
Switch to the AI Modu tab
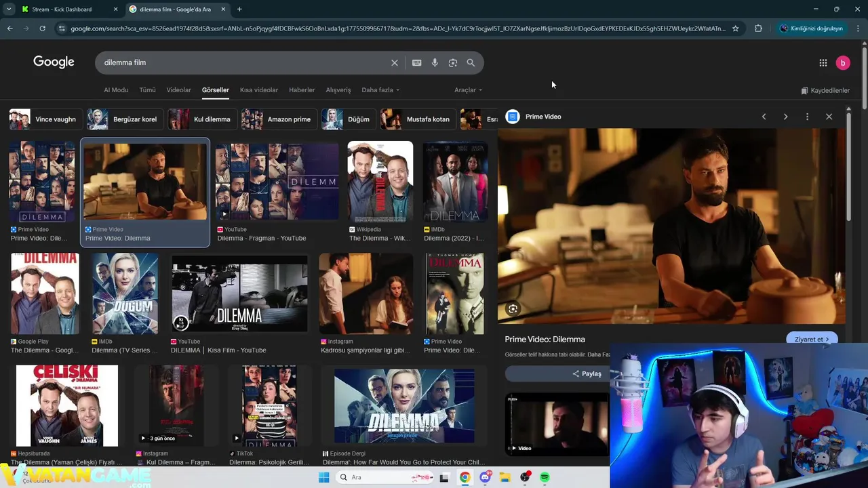coord(116,90)
